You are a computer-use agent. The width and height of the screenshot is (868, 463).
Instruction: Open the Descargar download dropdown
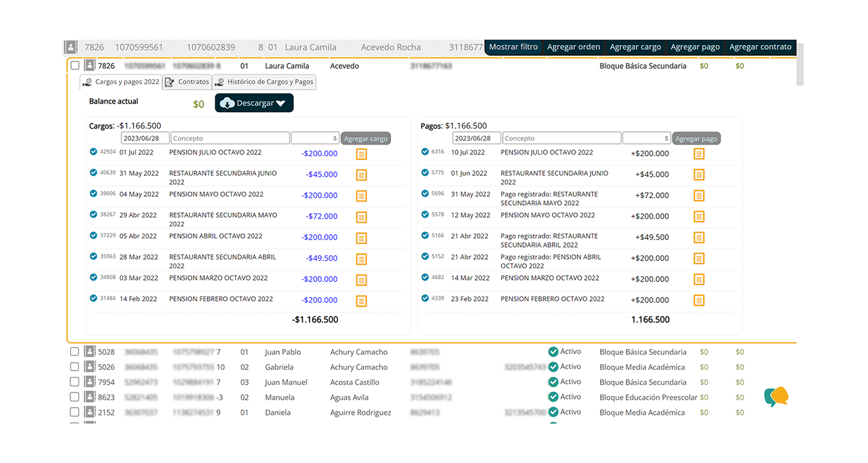[x=254, y=103]
